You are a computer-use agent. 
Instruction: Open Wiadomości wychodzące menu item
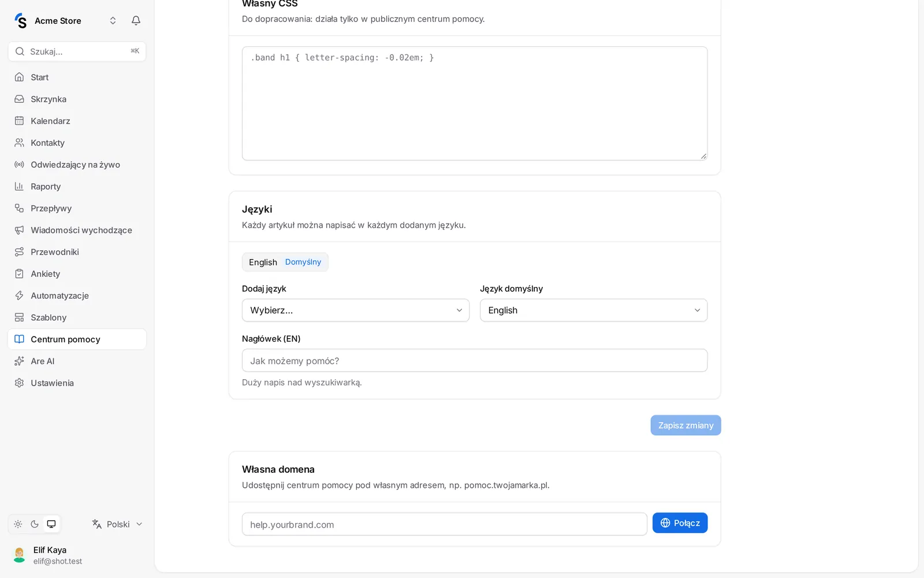[77, 230]
